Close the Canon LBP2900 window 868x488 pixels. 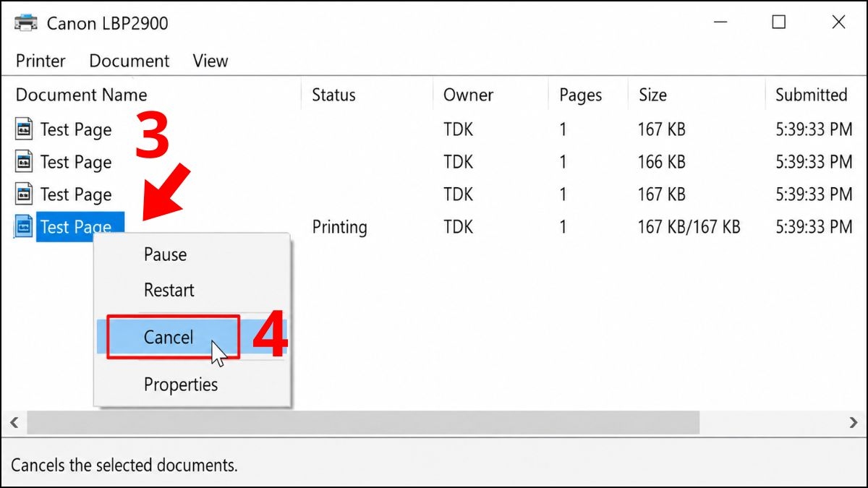coord(838,22)
